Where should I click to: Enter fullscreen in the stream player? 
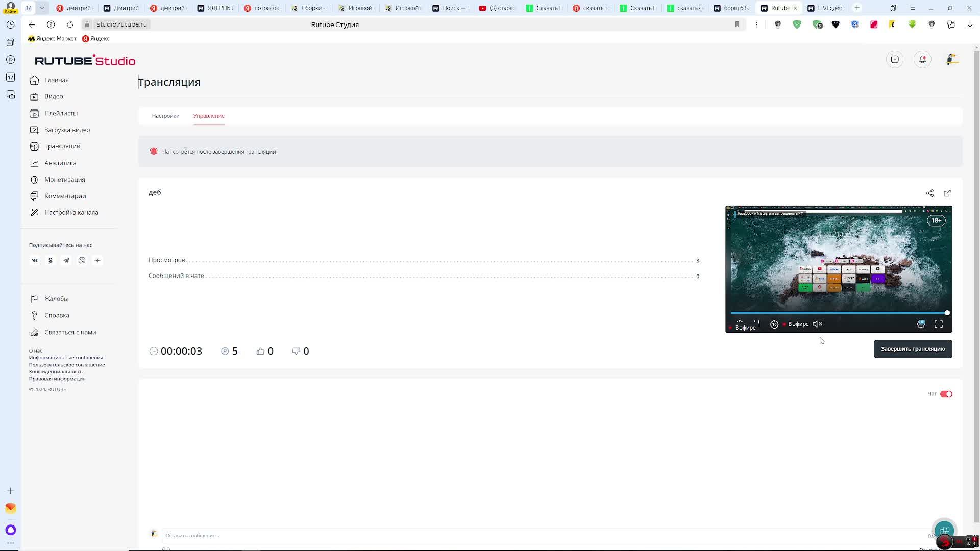coord(938,324)
